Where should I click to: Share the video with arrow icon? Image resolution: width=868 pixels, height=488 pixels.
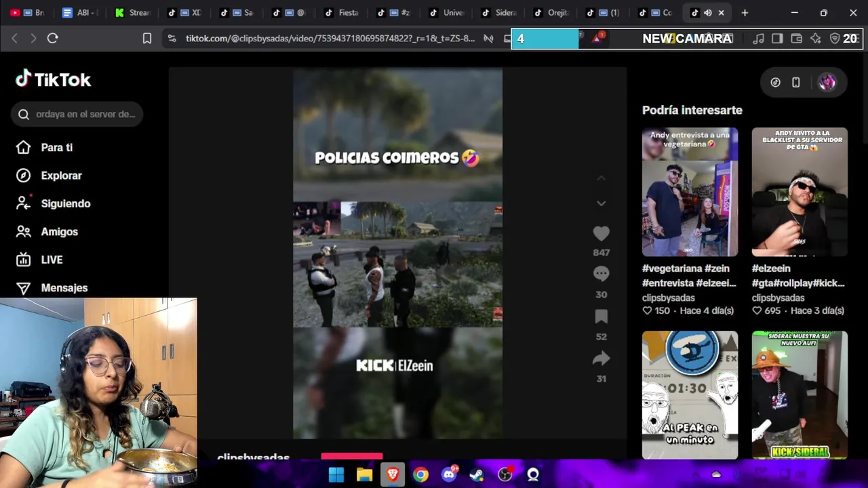(x=601, y=359)
